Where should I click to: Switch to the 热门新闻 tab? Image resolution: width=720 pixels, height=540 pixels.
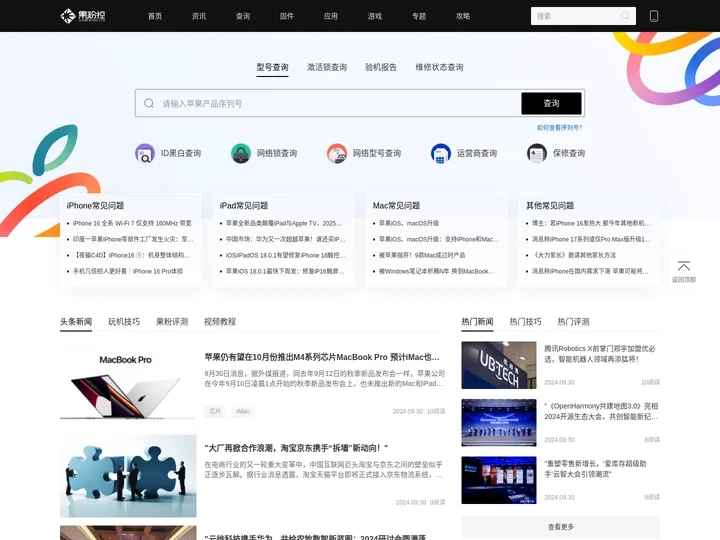tap(477, 321)
